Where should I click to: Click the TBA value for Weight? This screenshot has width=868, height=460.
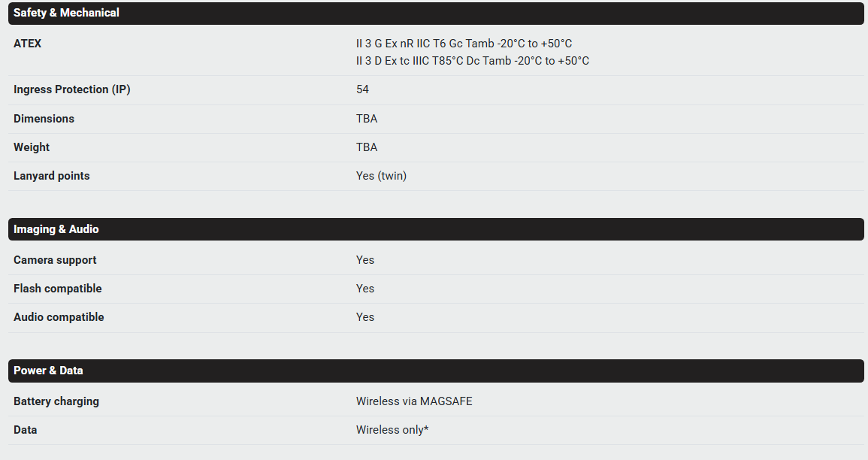tap(367, 147)
